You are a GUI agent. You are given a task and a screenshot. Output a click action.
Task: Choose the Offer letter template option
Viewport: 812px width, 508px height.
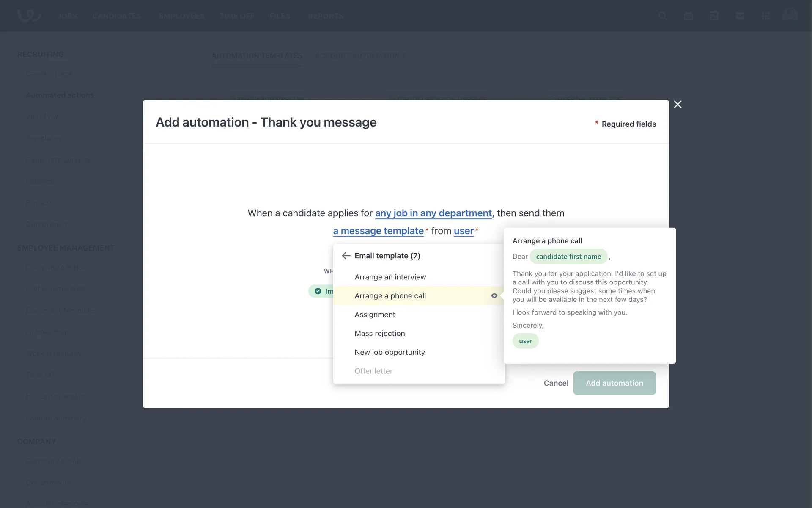pyautogui.click(x=373, y=371)
